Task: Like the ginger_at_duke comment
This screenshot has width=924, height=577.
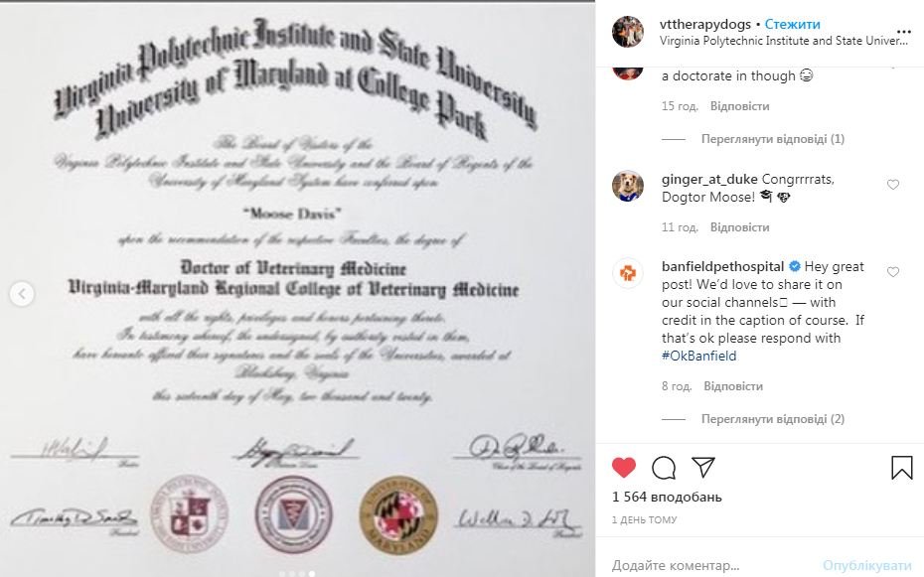Action: click(893, 185)
